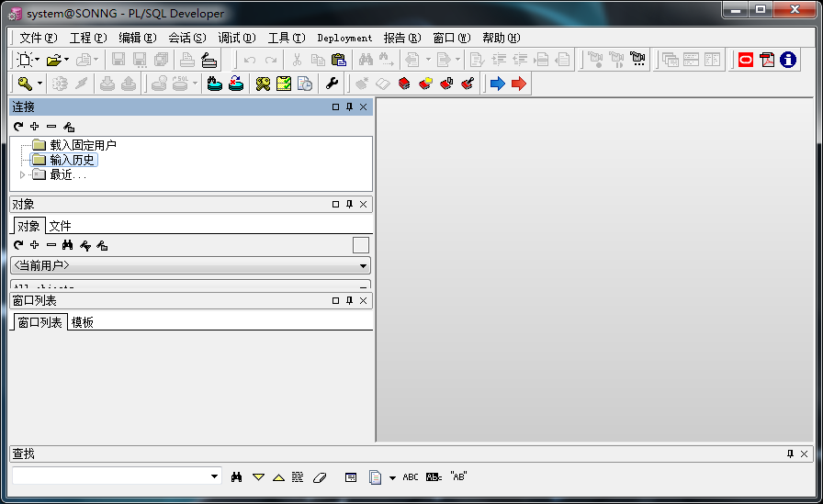Maximize the 对象 panel square button

[x=336, y=205]
